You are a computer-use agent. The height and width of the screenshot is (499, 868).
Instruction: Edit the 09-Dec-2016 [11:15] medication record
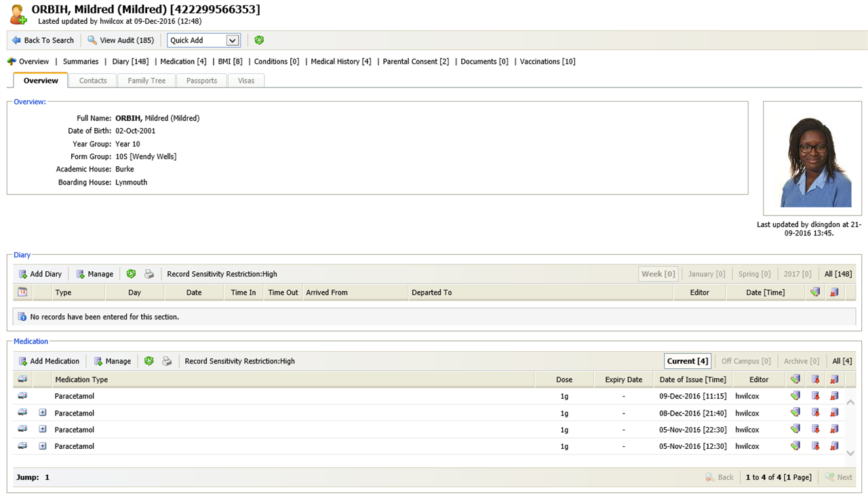(x=795, y=396)
